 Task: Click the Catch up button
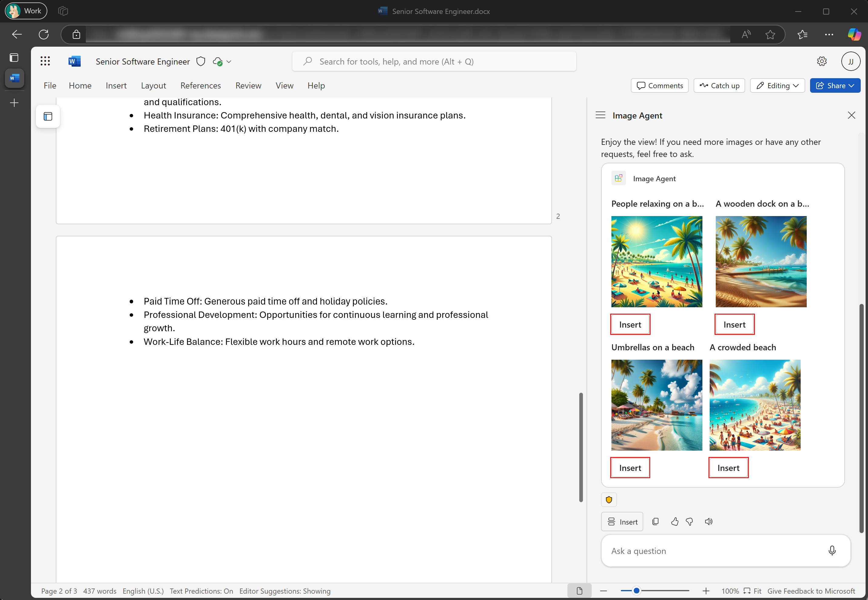719,86
